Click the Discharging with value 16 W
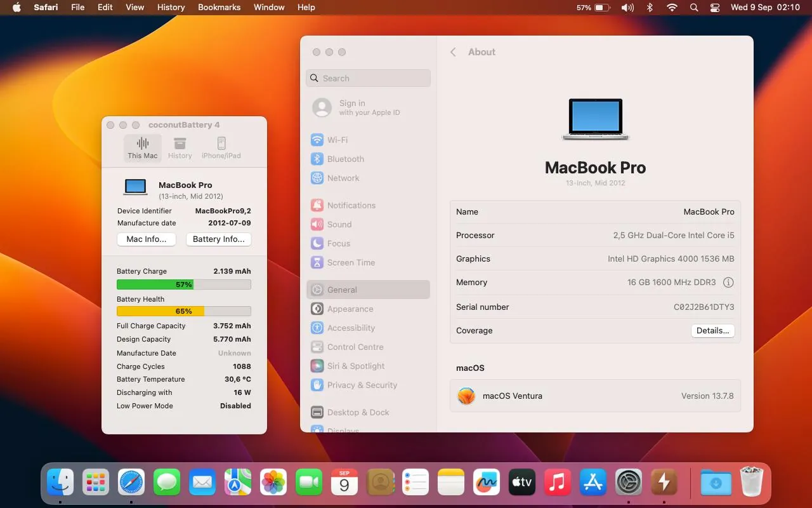Viewport: 812px width, 508px height. [242, 392]
